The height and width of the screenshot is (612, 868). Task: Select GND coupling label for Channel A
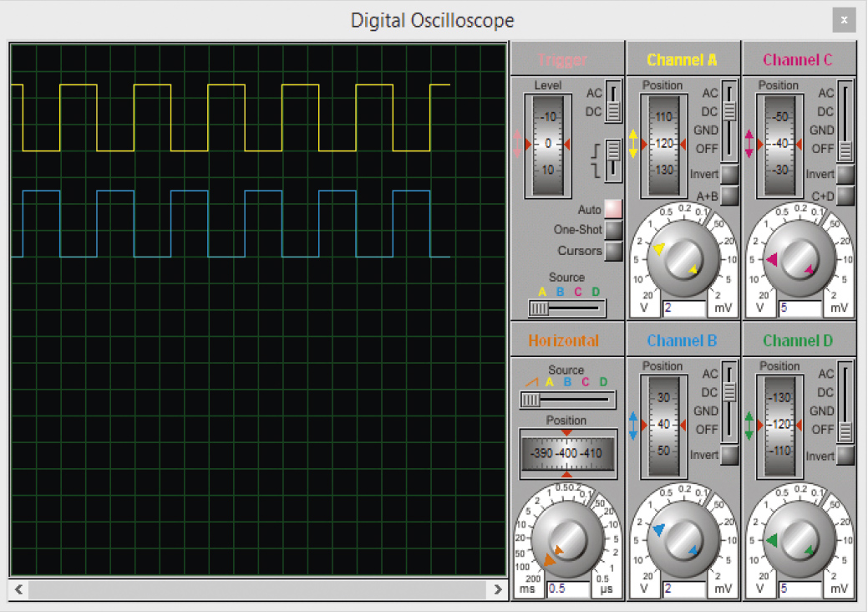coord(706,130)
